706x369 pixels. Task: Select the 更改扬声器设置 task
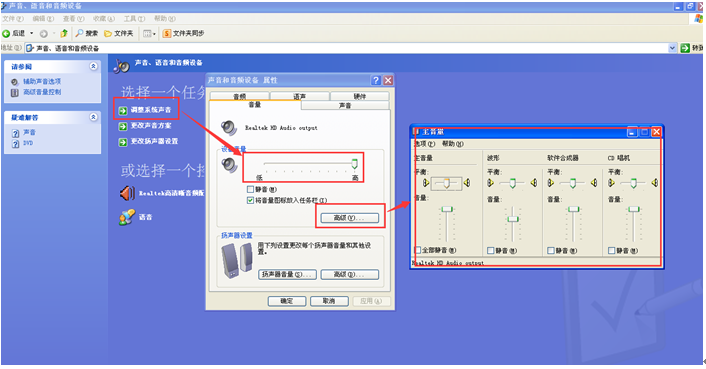tap(154, 141)
